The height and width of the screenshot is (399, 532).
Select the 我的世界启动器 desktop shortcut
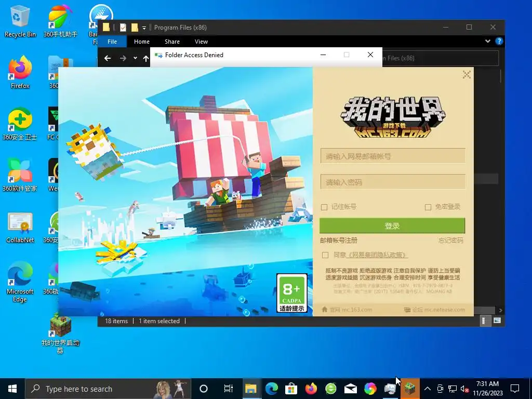point(60,334)
